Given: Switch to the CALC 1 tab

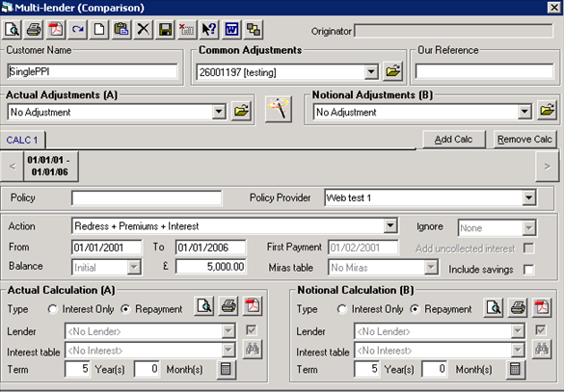Looking at the screenshot, I should pyautogui.click(x=22, y=140).
